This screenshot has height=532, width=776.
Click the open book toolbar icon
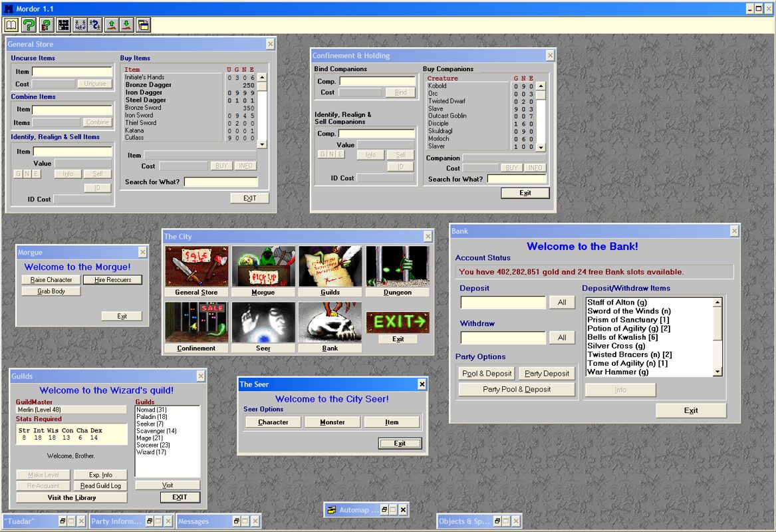coord(11,25)
